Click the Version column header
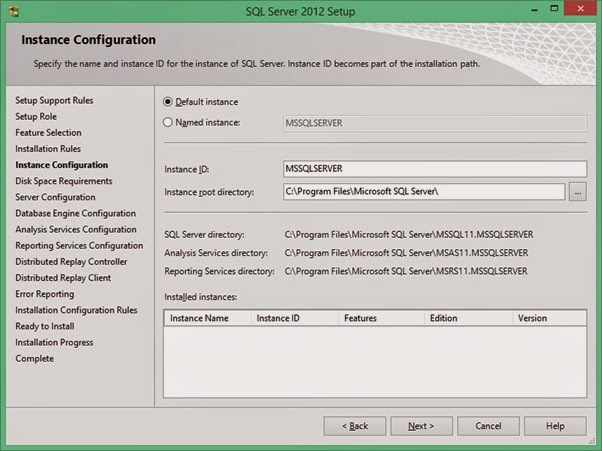Image resolution: width=602 pixels, height=451 pixels. (549, 318)
